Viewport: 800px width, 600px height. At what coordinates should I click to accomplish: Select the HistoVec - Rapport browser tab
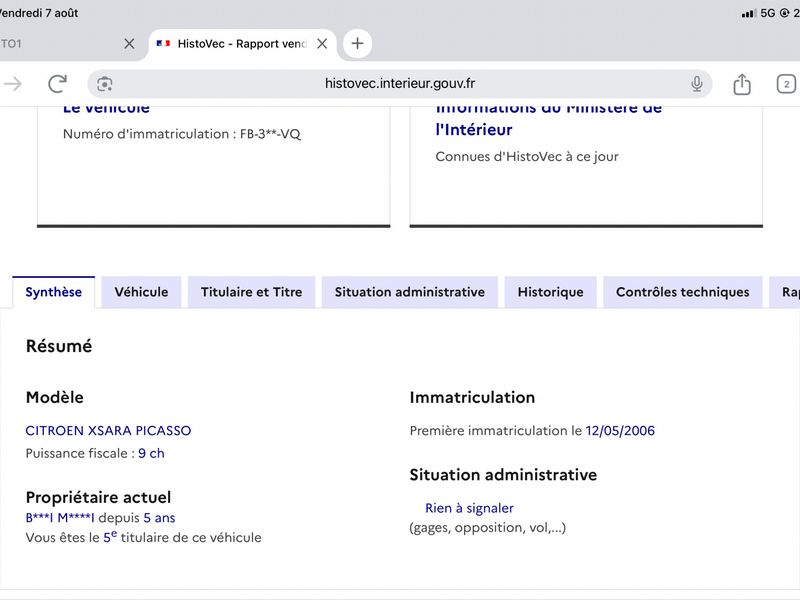(x=241, y=44)
